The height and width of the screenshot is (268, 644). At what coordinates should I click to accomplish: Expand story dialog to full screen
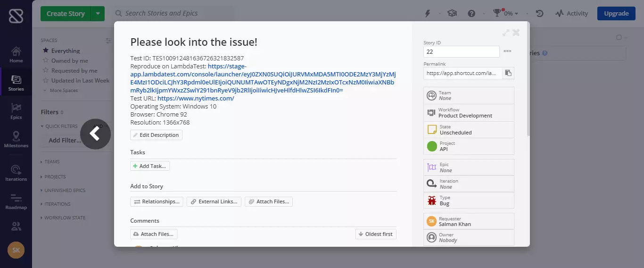coord(506,33)
